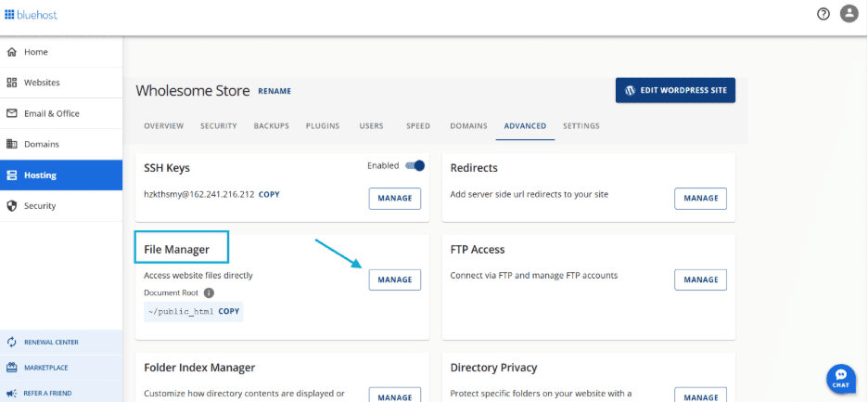
Task: Go to Home in sidebar
Action: point(37,52)
